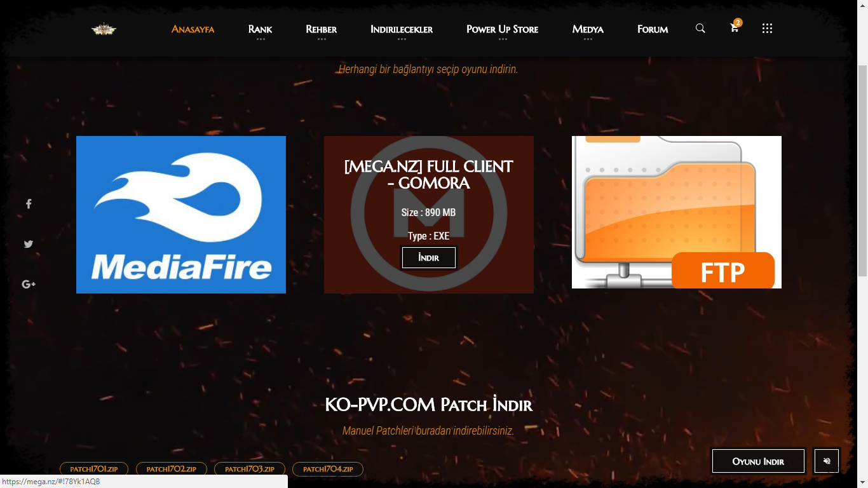Open the search icon in the navbar

[700, 29]
